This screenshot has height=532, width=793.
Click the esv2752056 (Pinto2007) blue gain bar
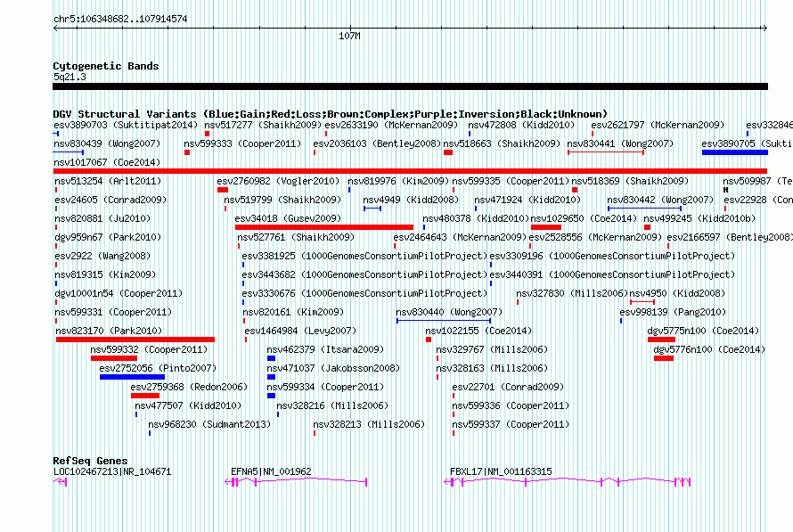point(132,377)
